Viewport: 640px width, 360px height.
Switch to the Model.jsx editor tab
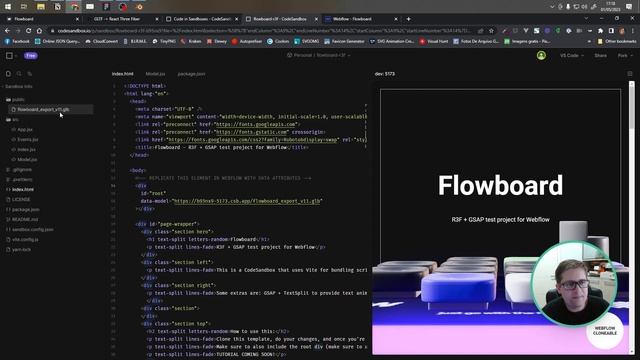click(155, 74)
